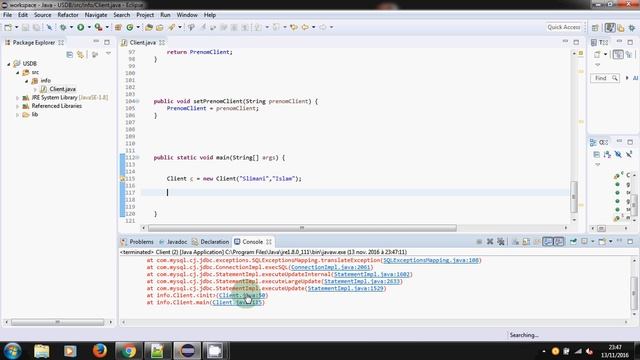Expand the JRE System Library node

[18, 98]
